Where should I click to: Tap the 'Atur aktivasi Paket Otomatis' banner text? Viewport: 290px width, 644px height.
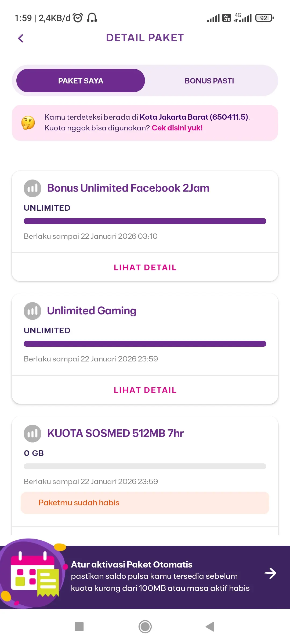[x=132, y=565]
